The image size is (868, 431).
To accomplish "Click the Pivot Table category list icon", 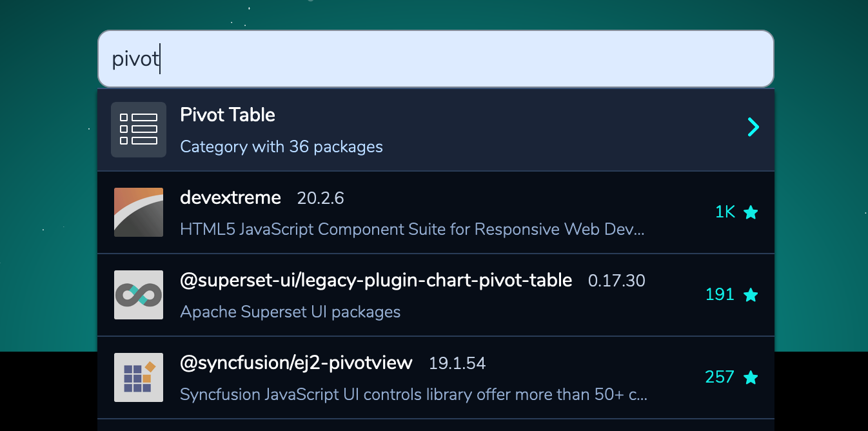I will [139, 130].
